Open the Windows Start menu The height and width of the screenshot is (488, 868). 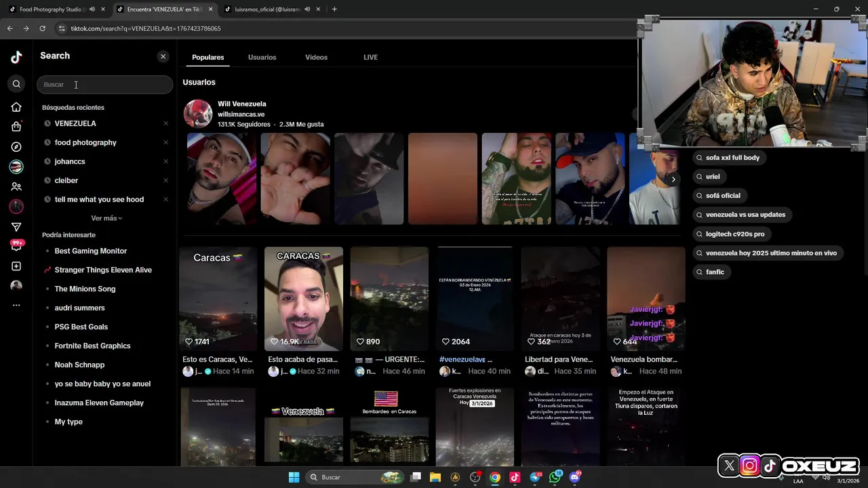[294, 477]
